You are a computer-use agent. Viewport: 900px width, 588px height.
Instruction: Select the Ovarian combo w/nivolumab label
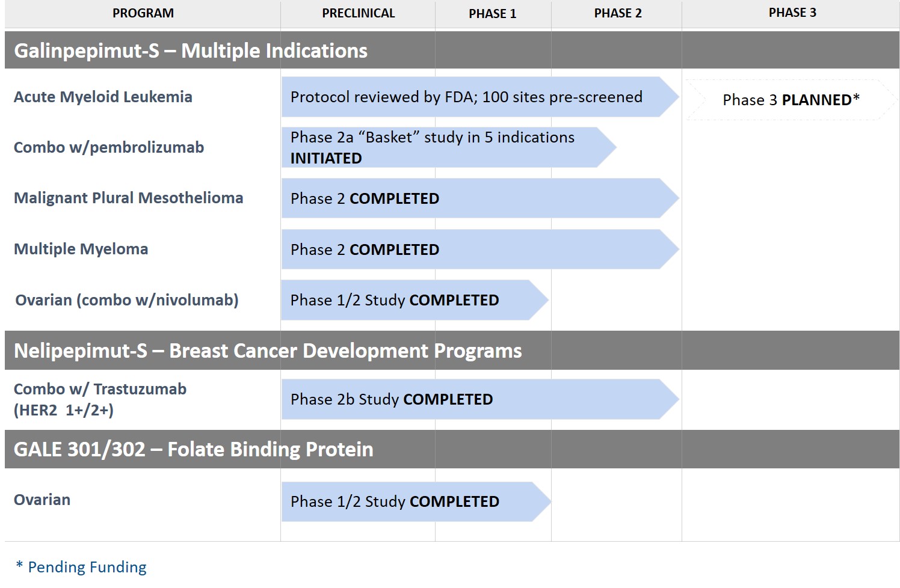(x=127, y=300)
